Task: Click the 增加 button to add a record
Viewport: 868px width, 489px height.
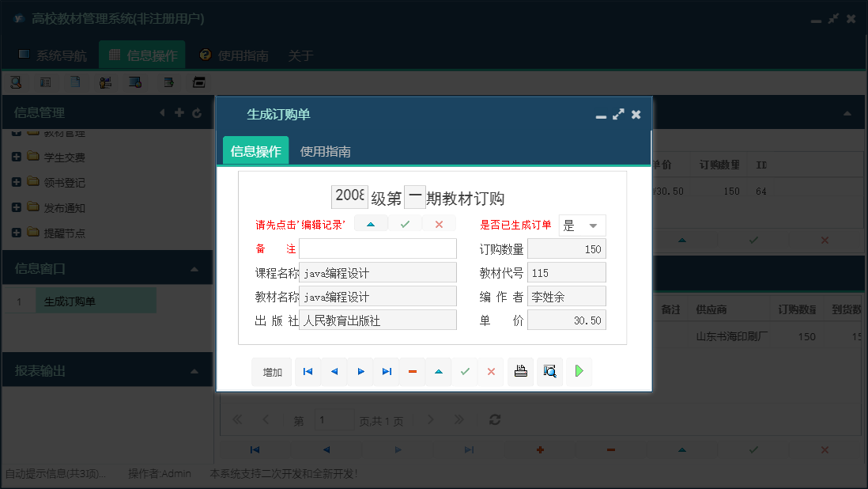Action: pos(271,371)
